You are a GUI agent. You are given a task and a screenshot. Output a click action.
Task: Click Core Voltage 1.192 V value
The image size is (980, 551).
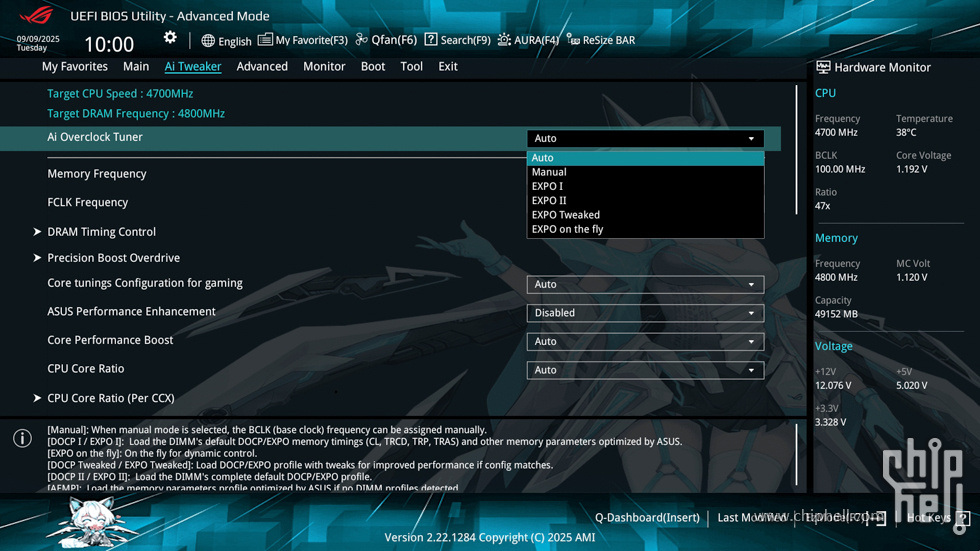coord(911,169)
